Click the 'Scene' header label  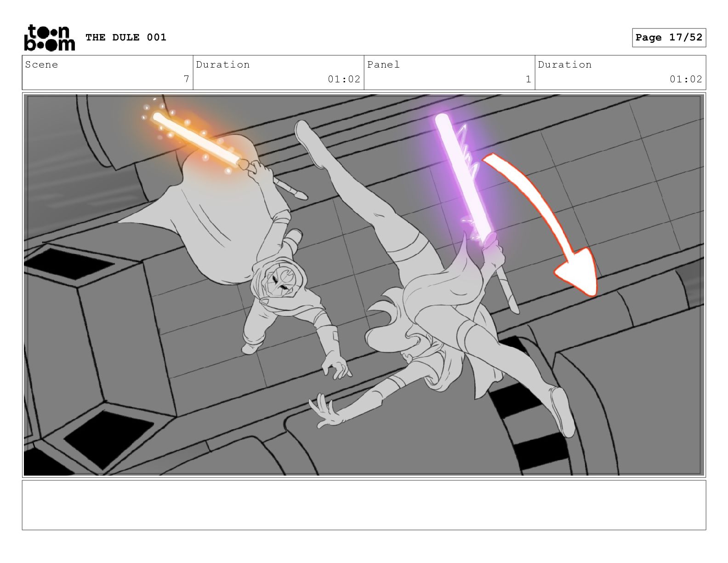[x=42, y=64]
